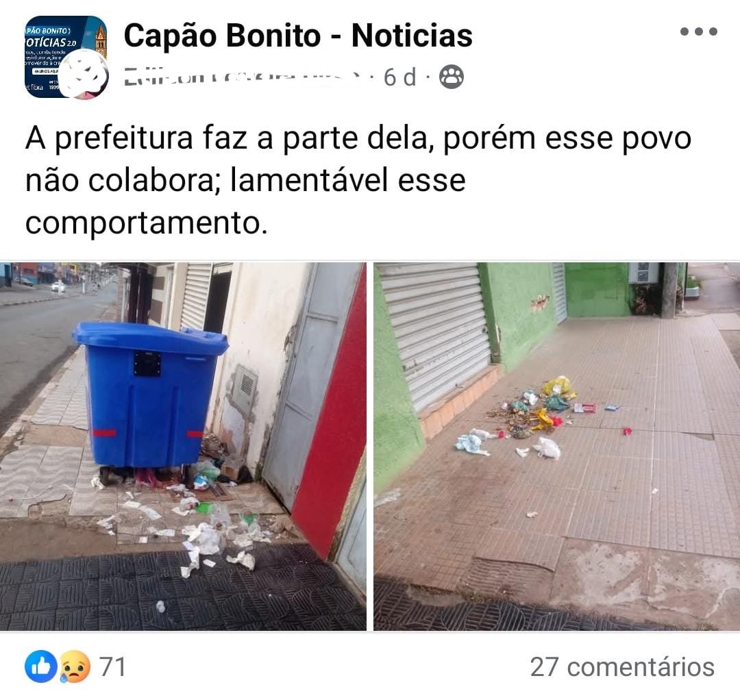
Task: View the 27 comentários
Action: (x=622, y=667)
